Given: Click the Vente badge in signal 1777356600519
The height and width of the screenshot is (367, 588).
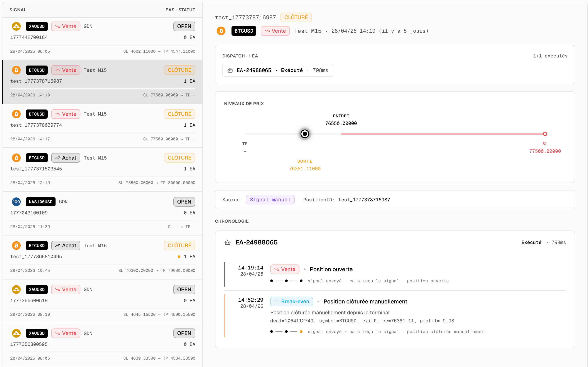Looking at the screenshot, I should coord(66,289).
